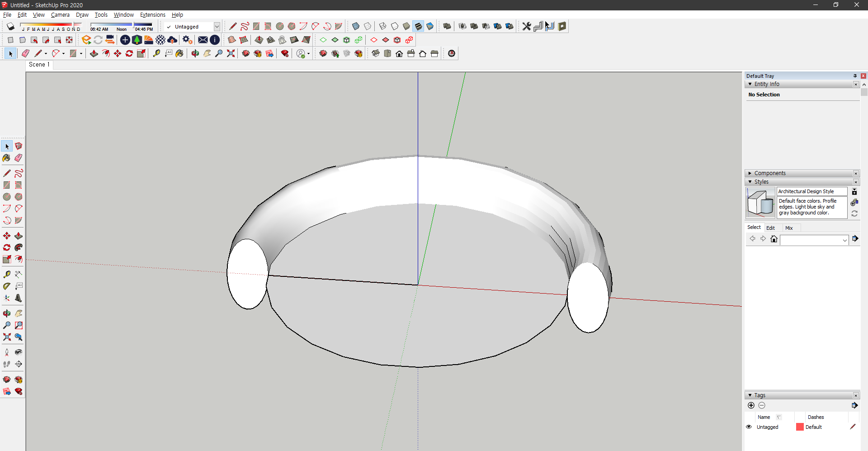Switch to the Edit tab in Styles

pos(770,228)
